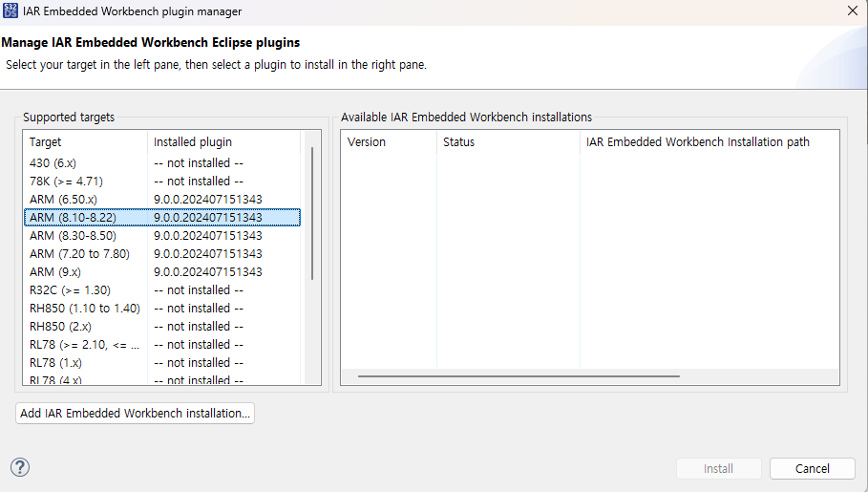The image size is (868, 492).
Task: Click plugin version cell for ARM (8.30-8.50)
Action: tap(208, 235)
